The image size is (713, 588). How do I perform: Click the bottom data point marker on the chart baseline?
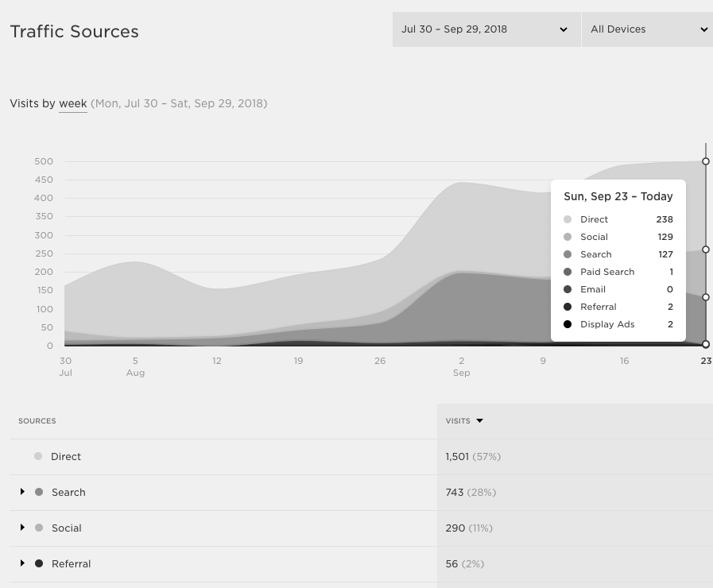pos(706,344)
